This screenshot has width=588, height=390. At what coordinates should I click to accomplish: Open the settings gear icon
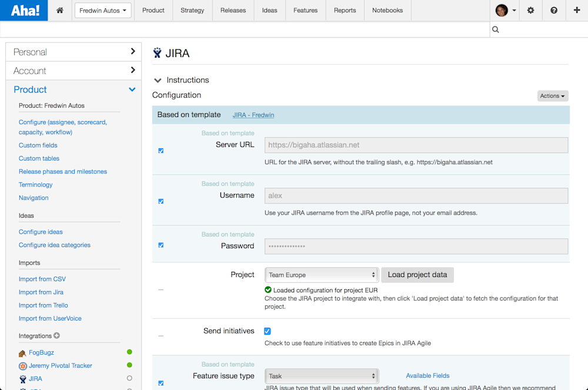pyautogui.click(x=530, y=10)
